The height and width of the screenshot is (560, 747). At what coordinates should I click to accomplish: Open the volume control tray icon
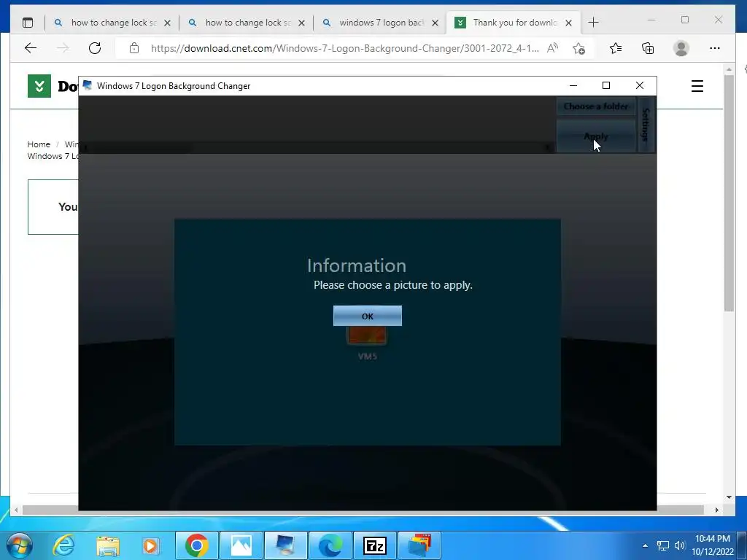[x=680, y=545]
